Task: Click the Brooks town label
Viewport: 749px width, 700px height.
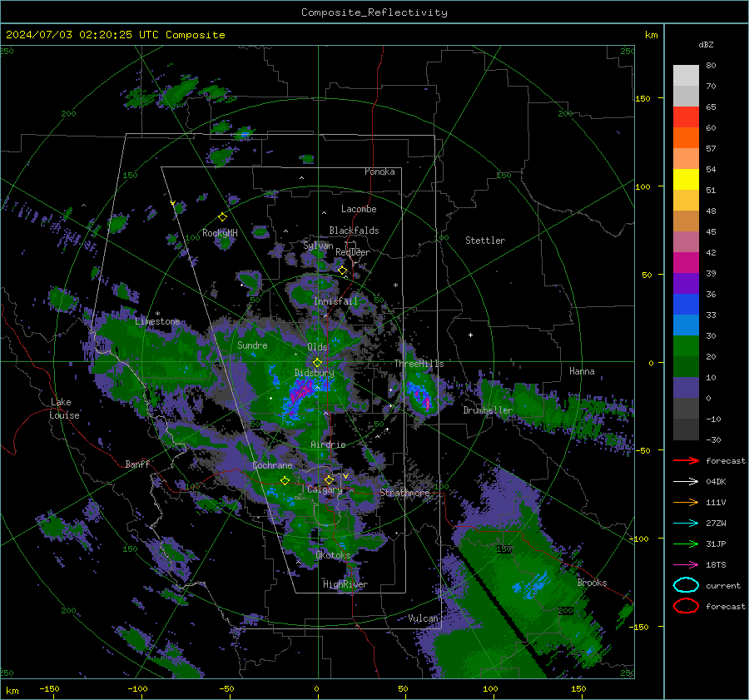Action: pyautogui.click(x=592, y=583)
